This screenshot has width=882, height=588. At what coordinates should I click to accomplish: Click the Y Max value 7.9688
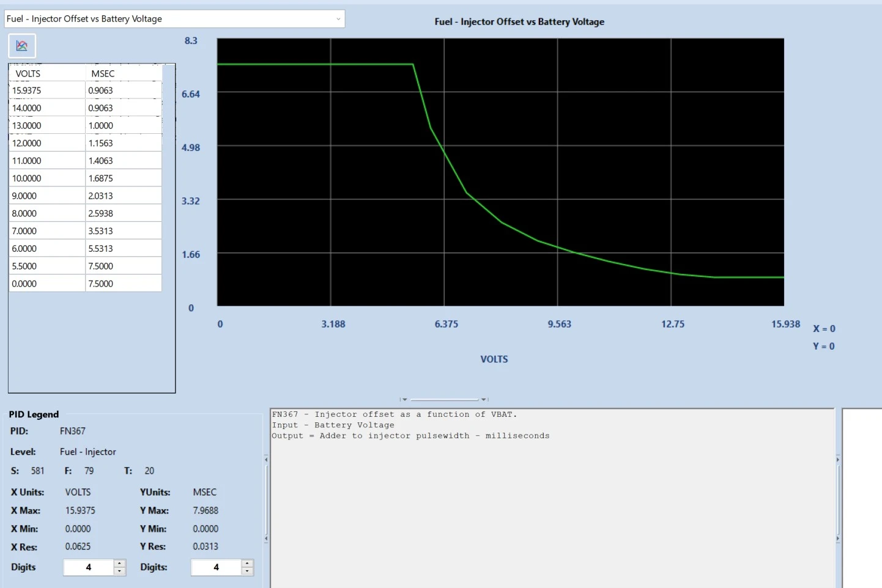[x=206, y=510]
